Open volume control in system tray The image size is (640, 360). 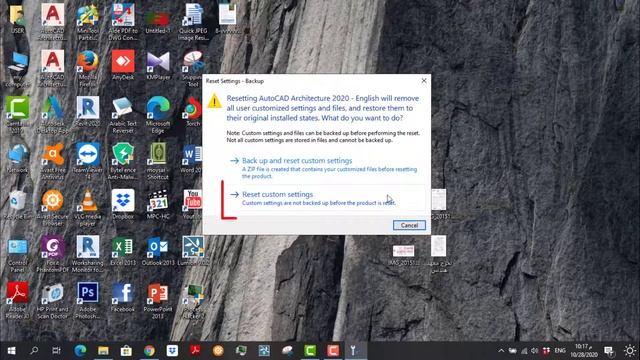click(534, 351)
